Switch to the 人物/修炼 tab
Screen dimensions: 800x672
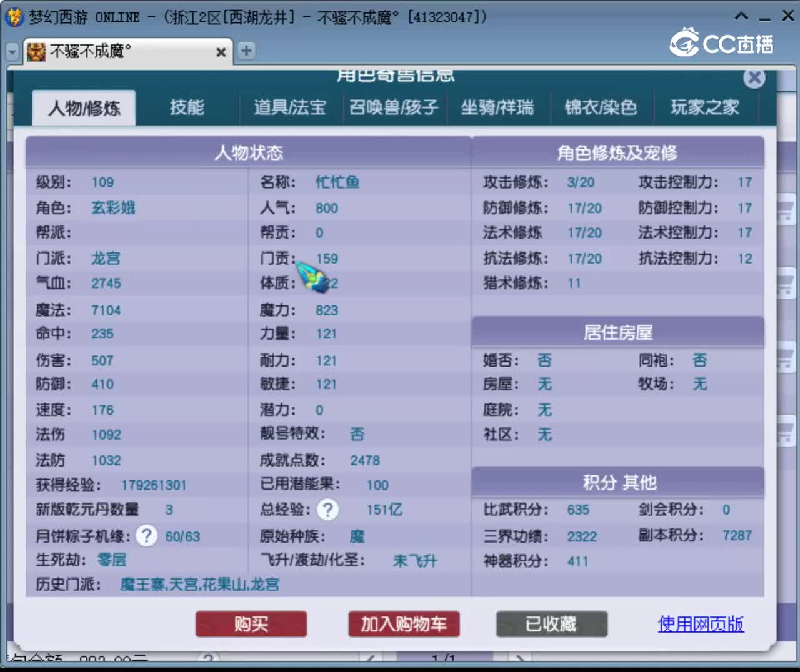(x=84, y=108)
